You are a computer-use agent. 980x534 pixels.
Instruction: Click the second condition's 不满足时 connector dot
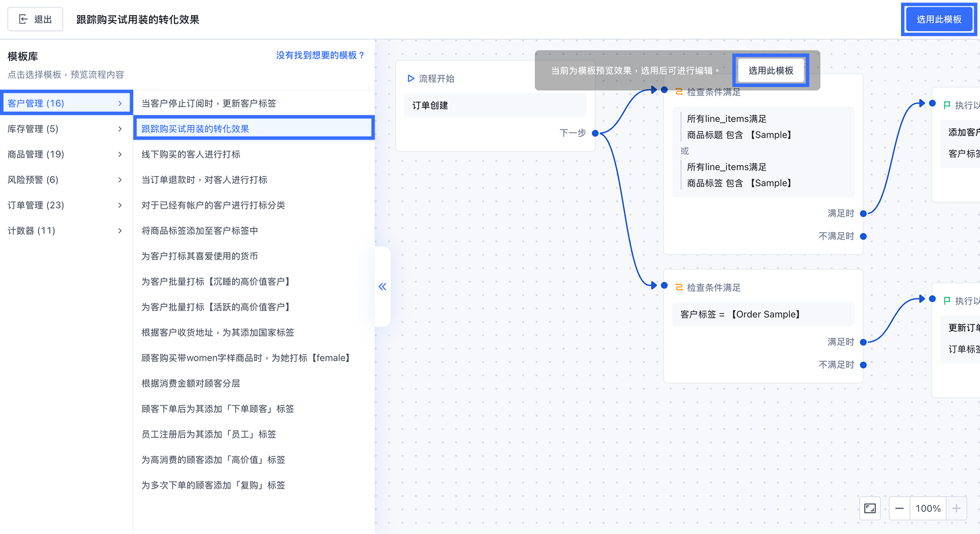click(x=863, y=365)
